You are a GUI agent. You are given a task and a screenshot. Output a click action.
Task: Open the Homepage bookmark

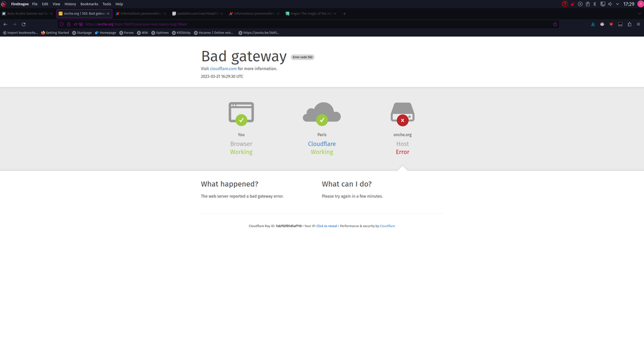coord(105,33)
